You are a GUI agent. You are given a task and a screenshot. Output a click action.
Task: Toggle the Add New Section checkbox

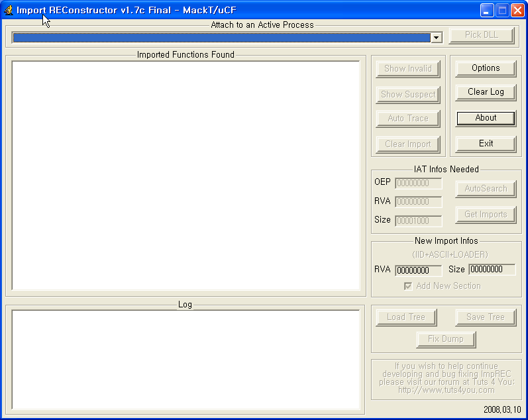click(408, 286)
